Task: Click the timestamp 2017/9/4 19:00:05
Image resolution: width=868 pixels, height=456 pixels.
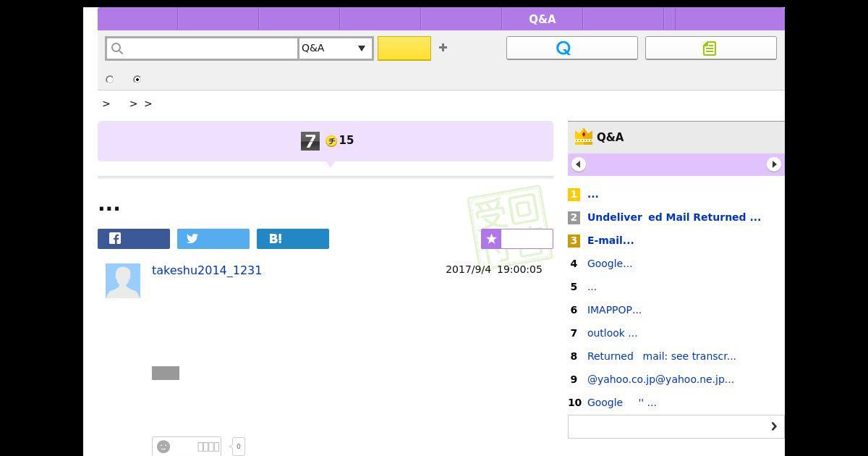Action: 494,269
